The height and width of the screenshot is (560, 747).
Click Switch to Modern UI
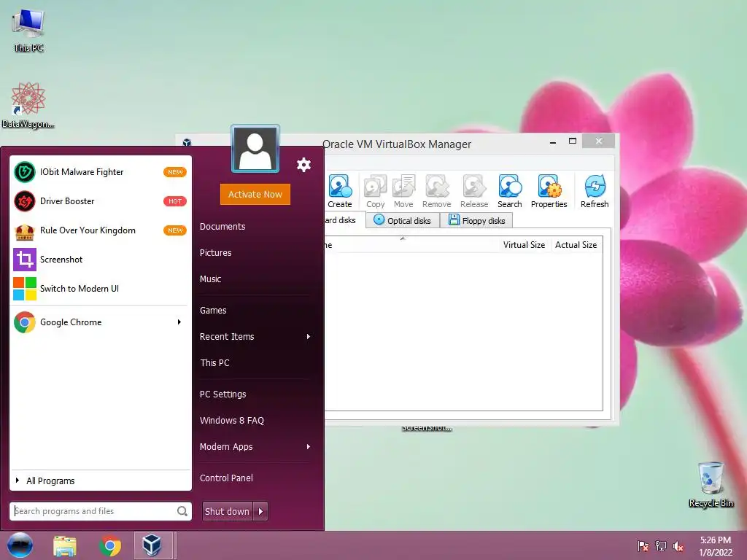tap(100, 289)
